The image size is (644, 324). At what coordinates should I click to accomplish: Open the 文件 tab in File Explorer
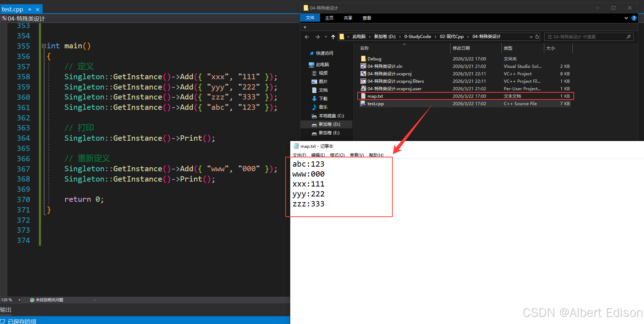pos(310,18)
